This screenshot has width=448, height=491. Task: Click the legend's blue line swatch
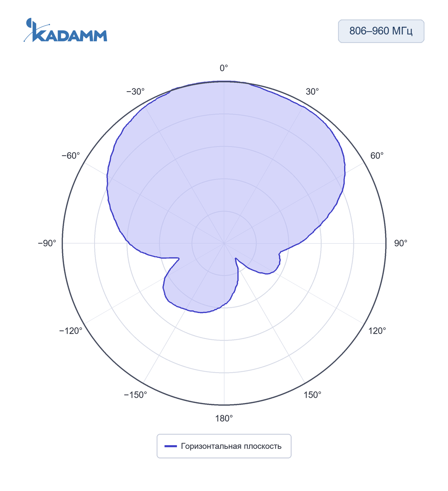171,446
